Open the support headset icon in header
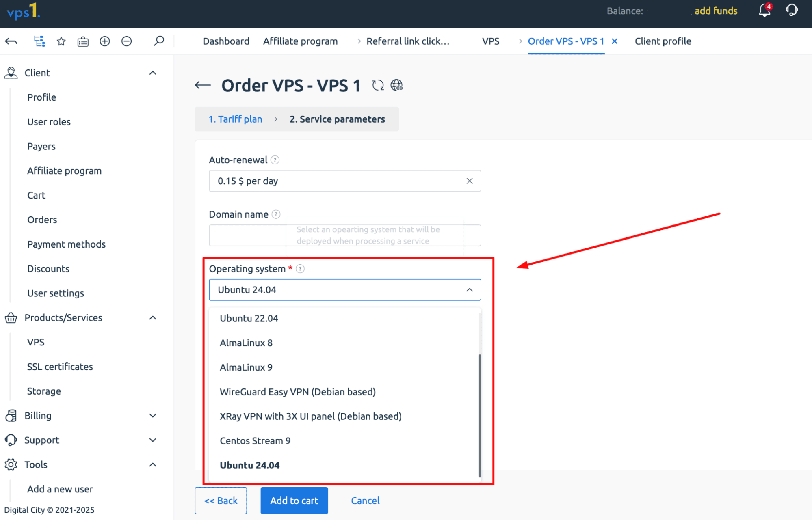The image size is (812, 520). (792, 10)
